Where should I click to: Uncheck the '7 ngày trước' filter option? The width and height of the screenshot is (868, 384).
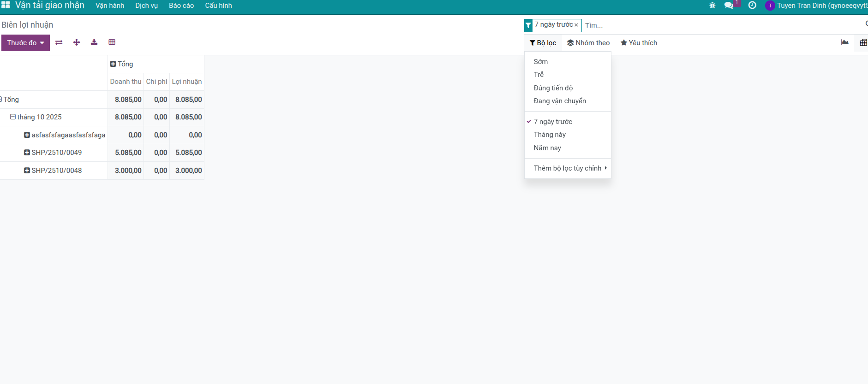[553, 122]
